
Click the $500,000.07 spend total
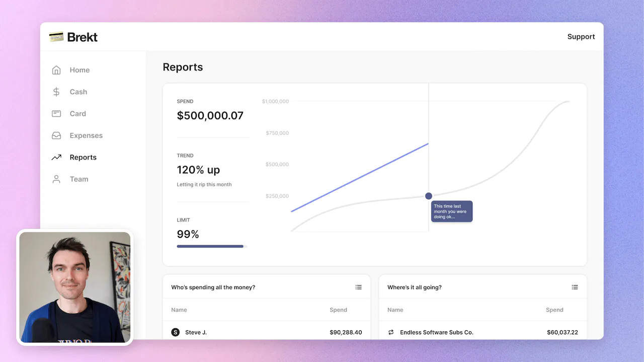210,116
